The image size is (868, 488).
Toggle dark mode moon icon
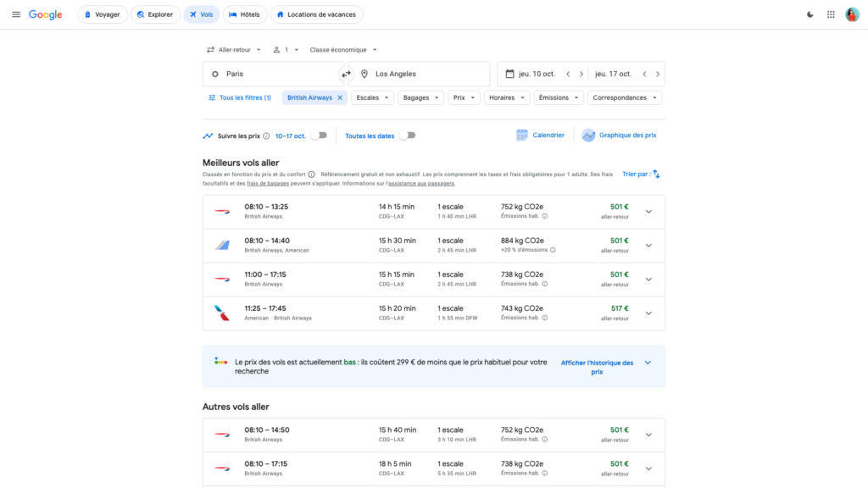click(x=810, y=14)
